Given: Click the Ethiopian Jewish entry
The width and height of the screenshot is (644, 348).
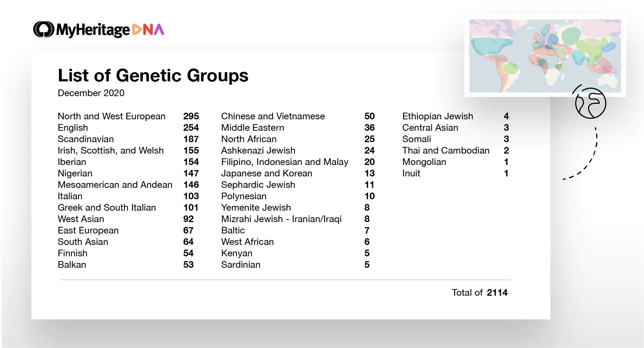Looking at the screenshot, I should [x=437, y=116].
